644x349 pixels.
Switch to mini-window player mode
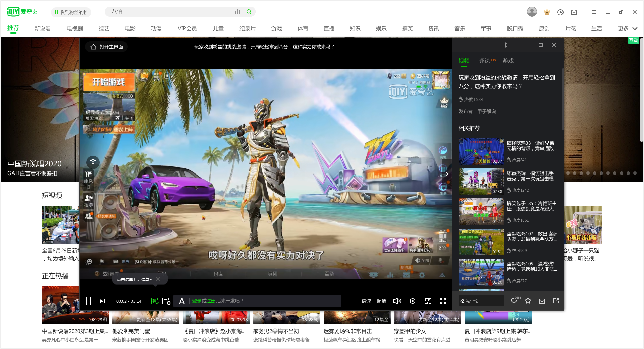[x=428, y=301]
